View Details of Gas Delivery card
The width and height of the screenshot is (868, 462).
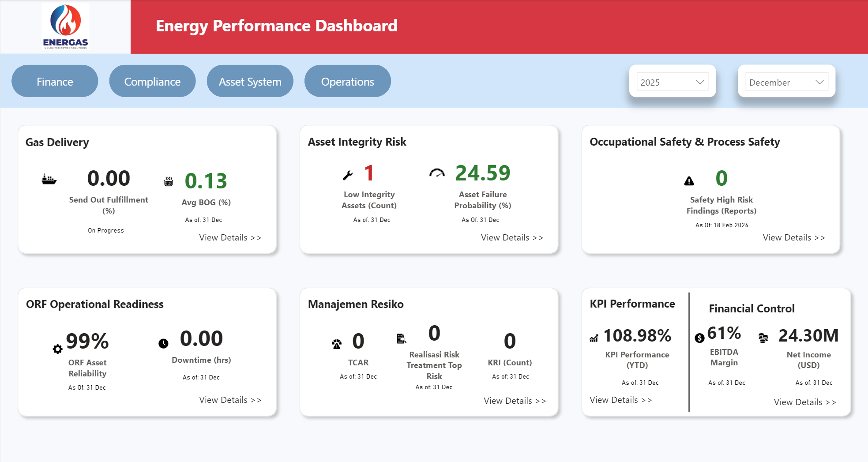click(230, 237)
